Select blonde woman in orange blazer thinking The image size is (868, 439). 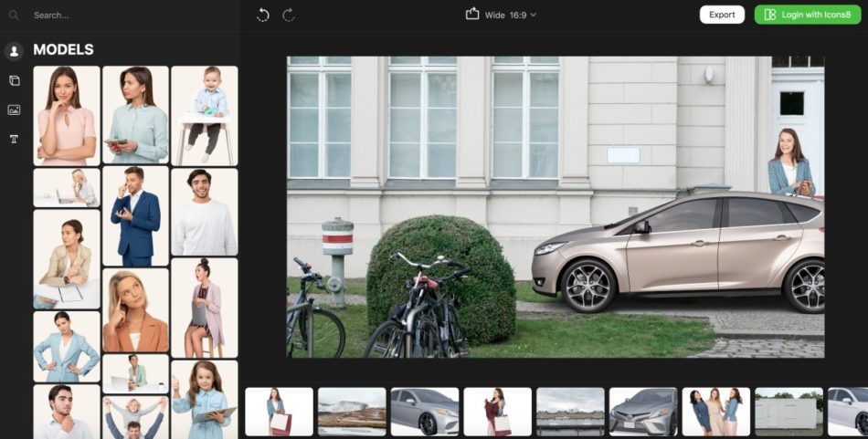135,310
